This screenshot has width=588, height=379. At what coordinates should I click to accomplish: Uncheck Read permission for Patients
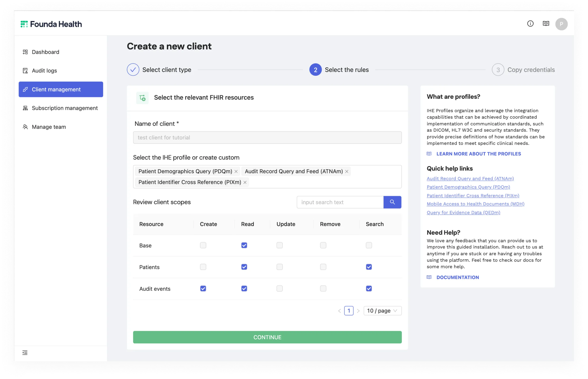(244, 267)
